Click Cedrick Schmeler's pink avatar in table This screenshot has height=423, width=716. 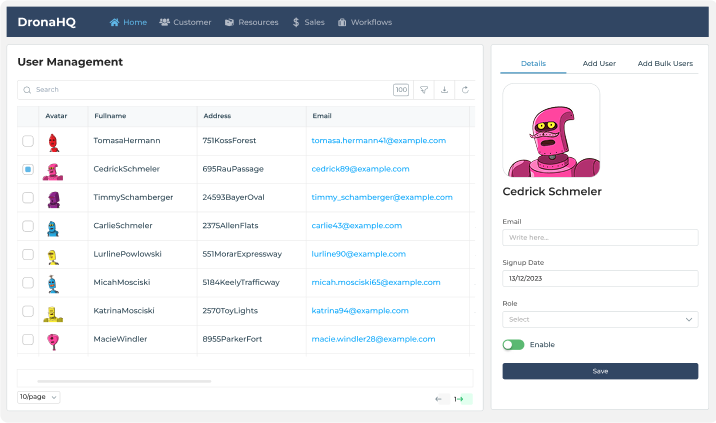[53, 172]
